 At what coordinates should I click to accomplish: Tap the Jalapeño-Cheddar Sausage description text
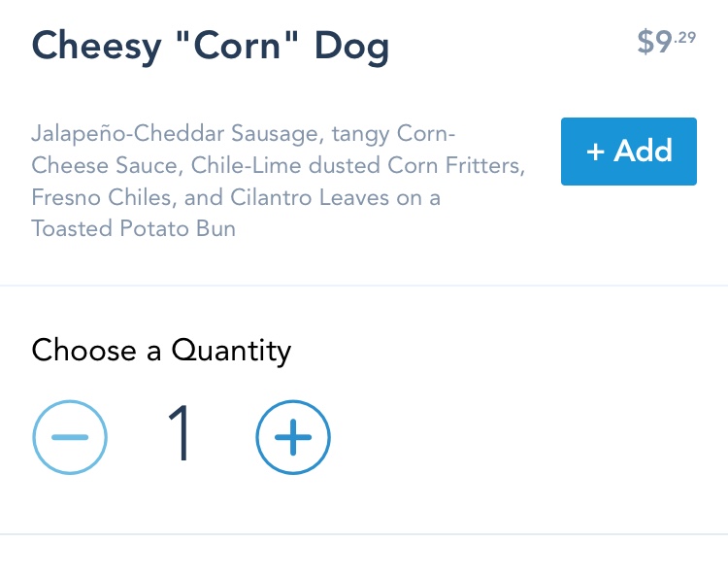[279, 182]
